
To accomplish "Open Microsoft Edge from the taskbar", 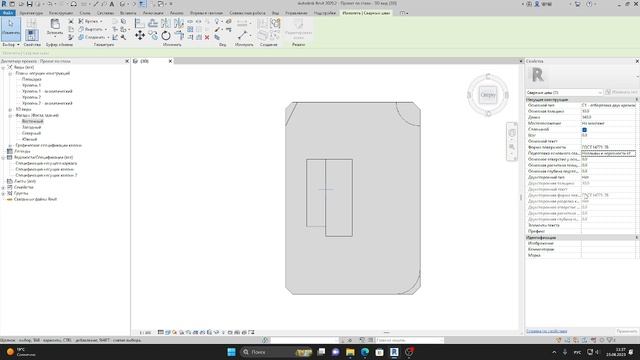I will coord(364,352).
